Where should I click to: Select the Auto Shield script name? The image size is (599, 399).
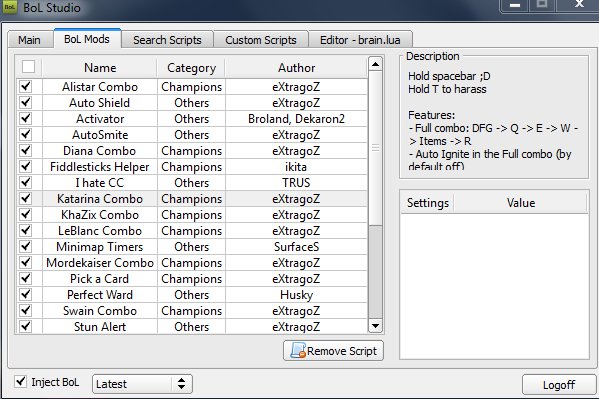pyautogui.click(x=99, y=103)
